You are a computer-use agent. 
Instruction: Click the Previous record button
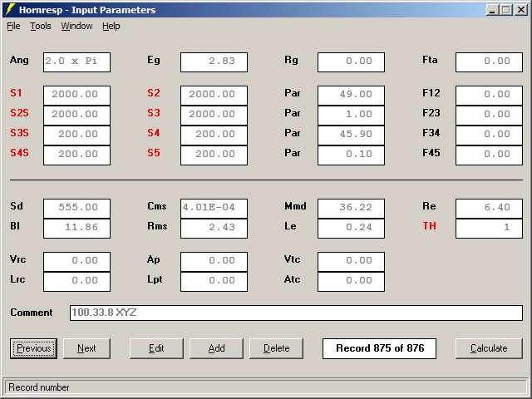pos(33,348)
